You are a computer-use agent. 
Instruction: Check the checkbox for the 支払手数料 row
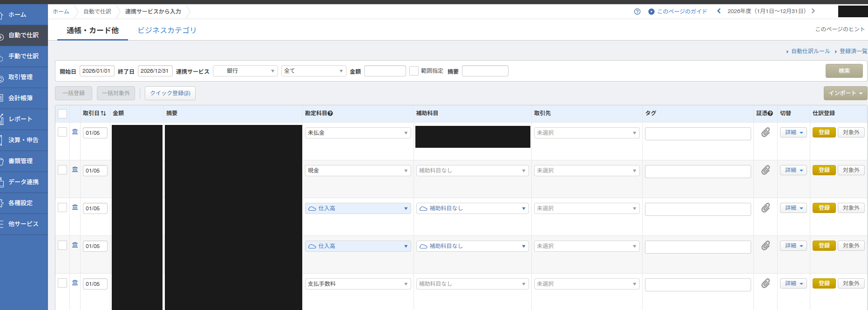pyautogui.click(x=62, y=283)
